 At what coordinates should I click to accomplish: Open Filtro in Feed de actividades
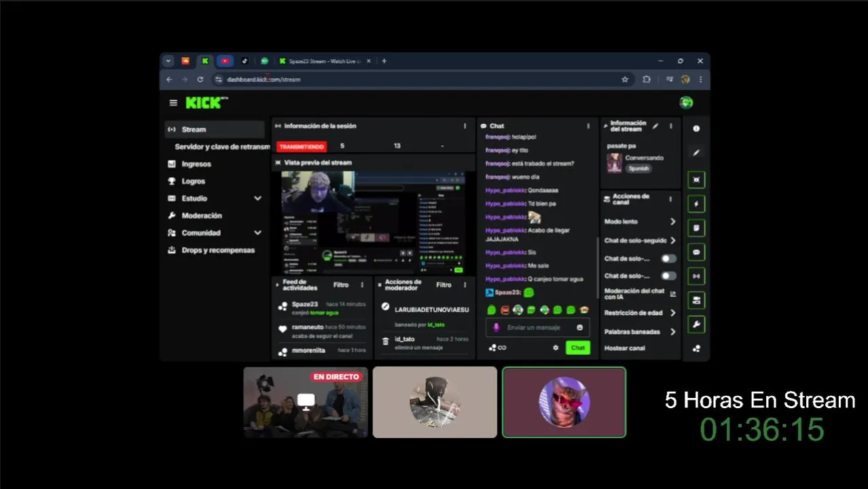[341, 285]
